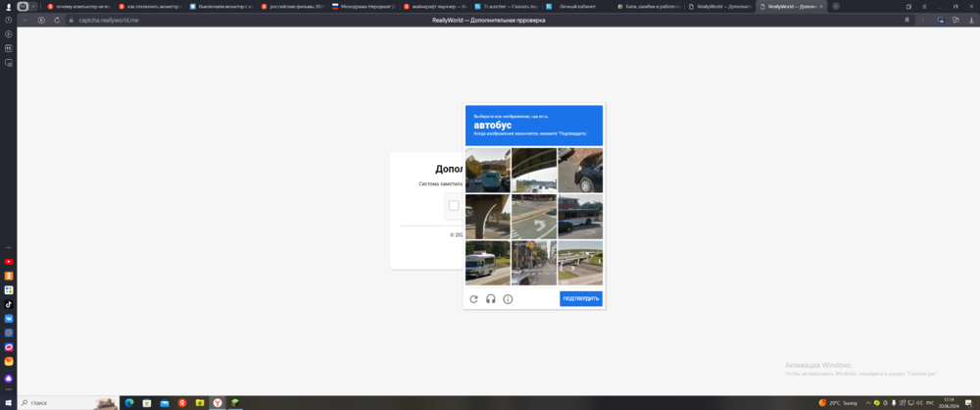Open the Mail app on the taskbar

pyautogui.click(x=165, y=403)
